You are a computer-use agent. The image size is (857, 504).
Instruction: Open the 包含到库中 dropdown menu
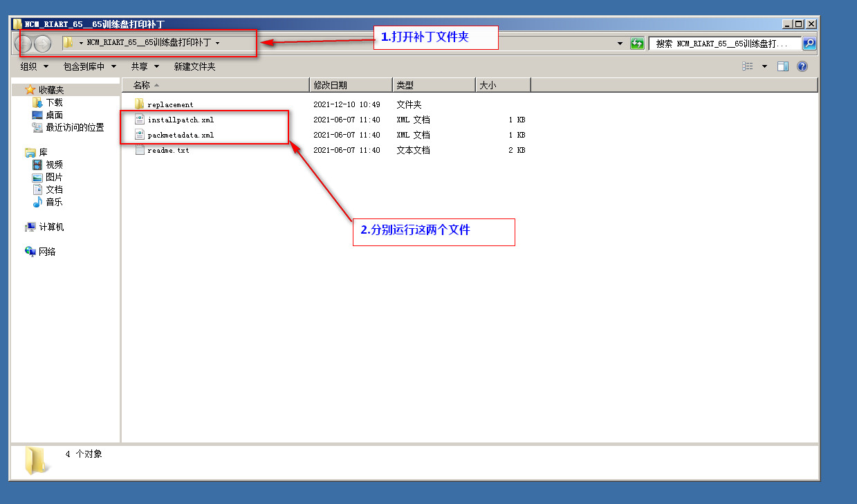[x=89, y=66]
